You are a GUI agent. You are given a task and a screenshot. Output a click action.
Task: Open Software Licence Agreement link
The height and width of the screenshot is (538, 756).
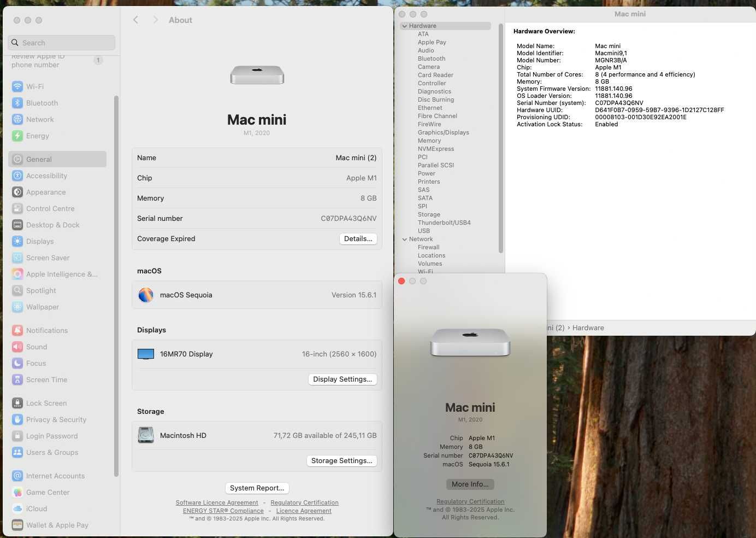[x=217, y=502]
